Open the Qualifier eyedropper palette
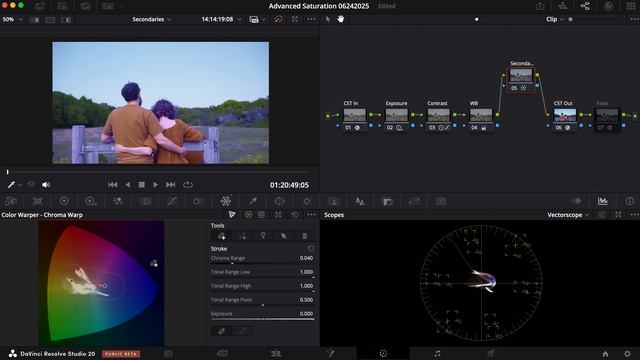This screenshot has width=640, height=360. pos(253,201)
